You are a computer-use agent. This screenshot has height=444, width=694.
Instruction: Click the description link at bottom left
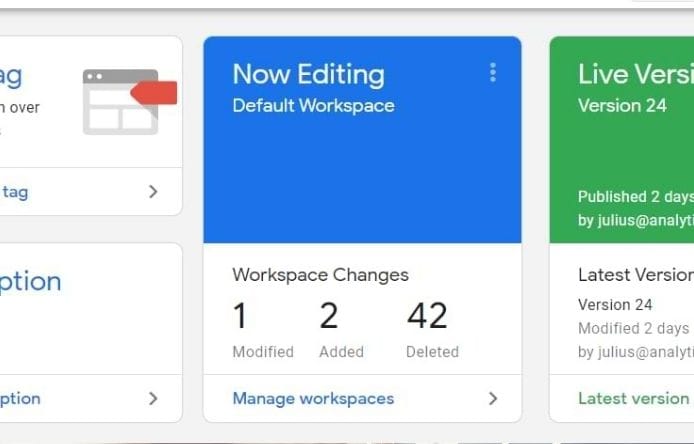click(x=20, y=398)
